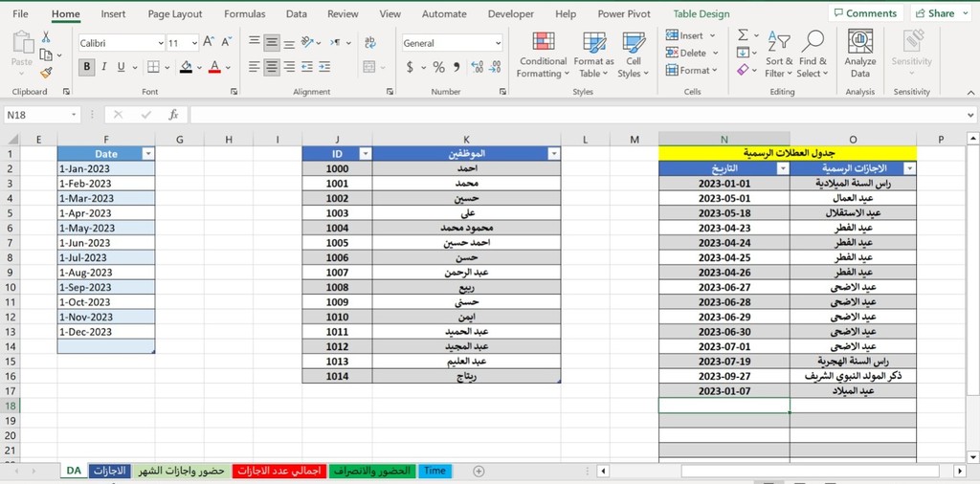Apply Comma Style format
This screenshot has height=484, width=980.
point(457,67)
